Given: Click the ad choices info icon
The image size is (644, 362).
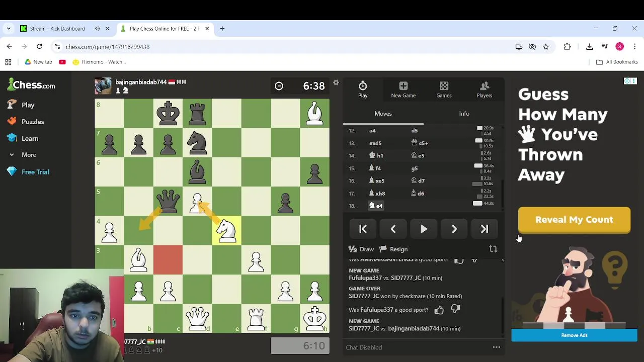Looking at the screenshot, I should [627, 81].
